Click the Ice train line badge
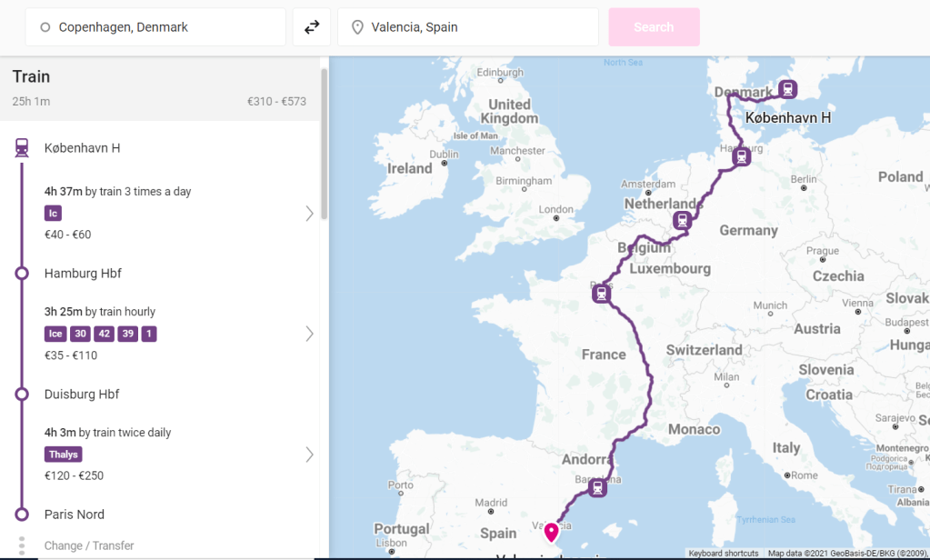 (55, 334)
